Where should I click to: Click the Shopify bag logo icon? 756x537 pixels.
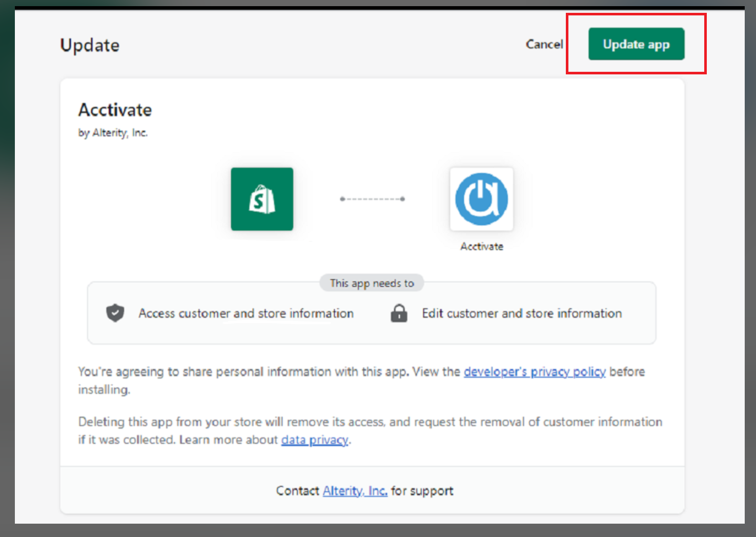pos(262,199)
